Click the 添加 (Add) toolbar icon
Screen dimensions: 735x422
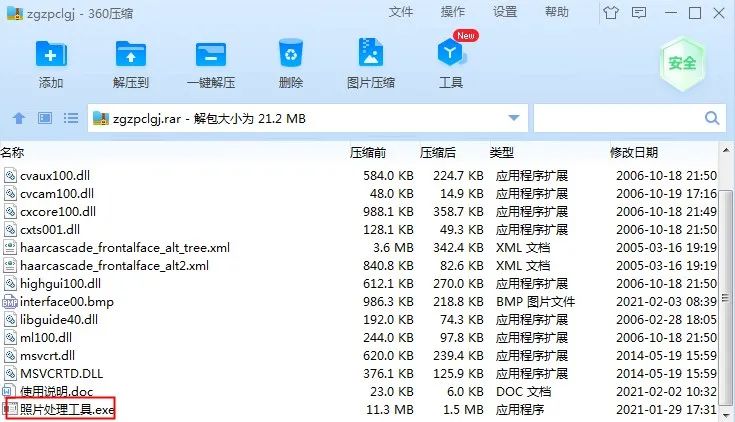51,62
